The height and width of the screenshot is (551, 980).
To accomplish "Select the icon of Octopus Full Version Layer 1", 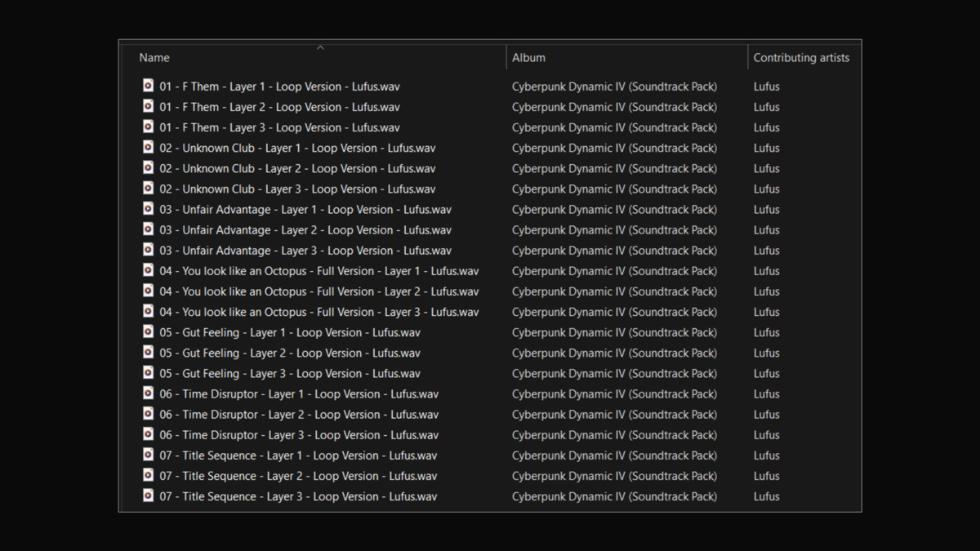I will click(x=148, y=270).
